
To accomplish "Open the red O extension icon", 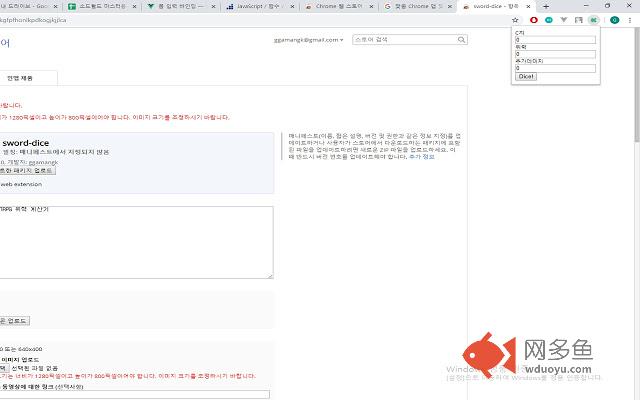I will tap(533, 20).
